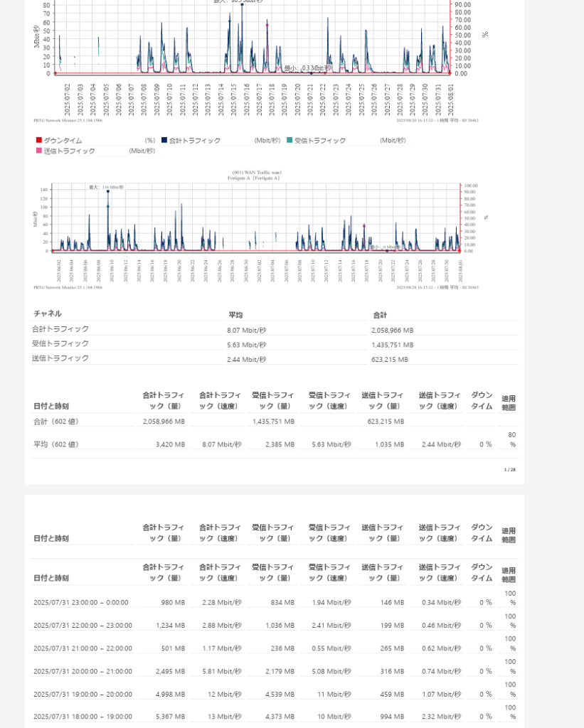Viewport: 584px width, 728px height.
Task: Select the 1.94 Mbit/秒 cell
Action: (x=331, y=603)
